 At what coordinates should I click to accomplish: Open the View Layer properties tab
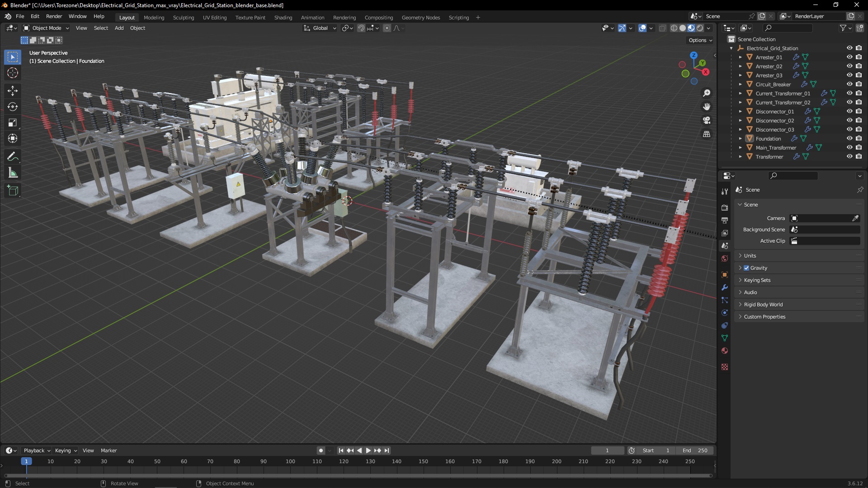point(725,233)
